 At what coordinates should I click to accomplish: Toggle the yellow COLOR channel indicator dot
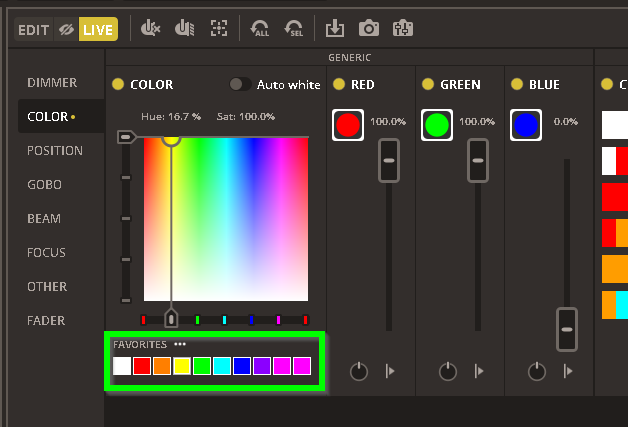[118, 84]
